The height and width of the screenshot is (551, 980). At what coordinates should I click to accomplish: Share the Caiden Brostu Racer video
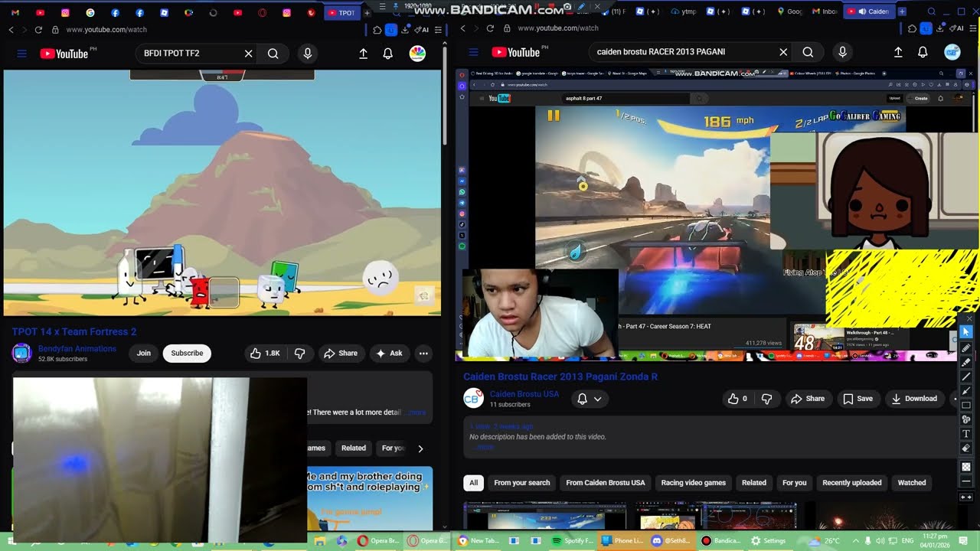[808, 399]
